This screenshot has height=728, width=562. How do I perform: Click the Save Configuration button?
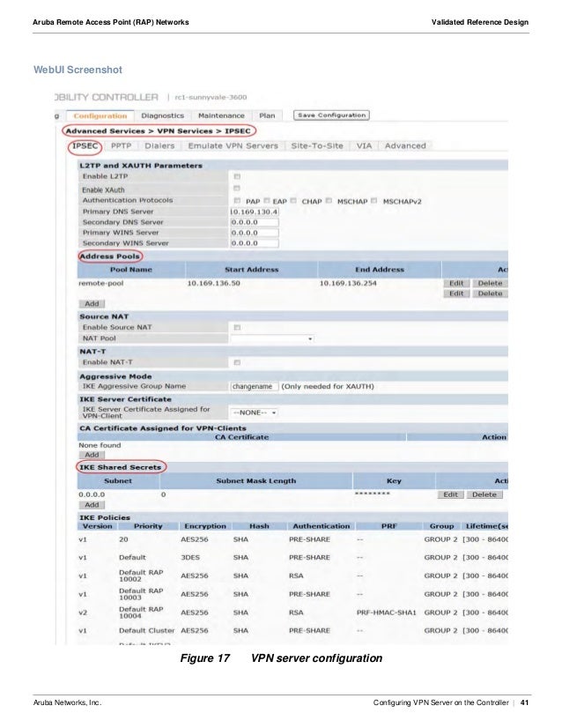(331, 115)
